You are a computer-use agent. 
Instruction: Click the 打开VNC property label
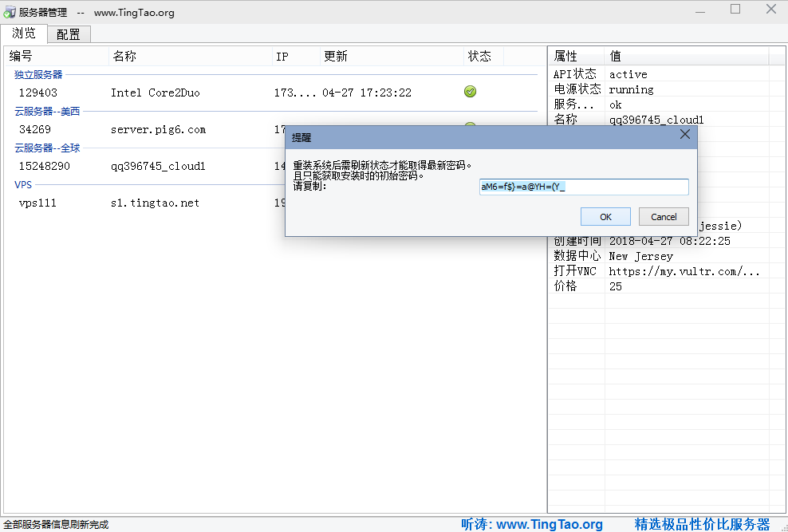pos(575,270)
